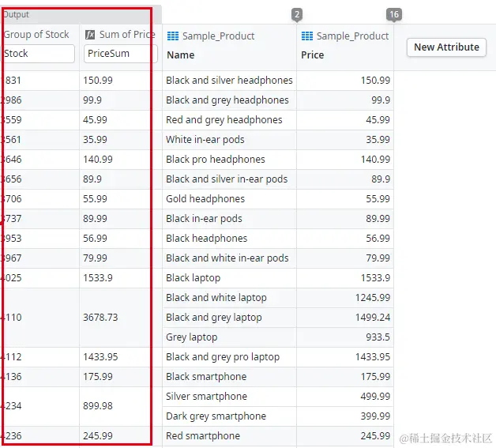Select the Price column header

(x=313, y=55)
